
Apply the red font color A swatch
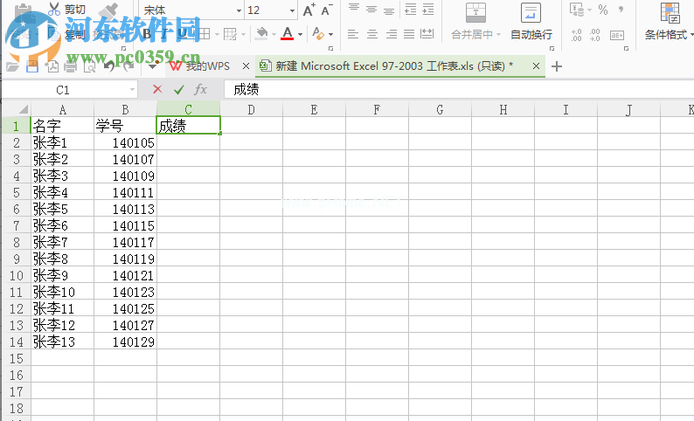[x=287, y=33]
